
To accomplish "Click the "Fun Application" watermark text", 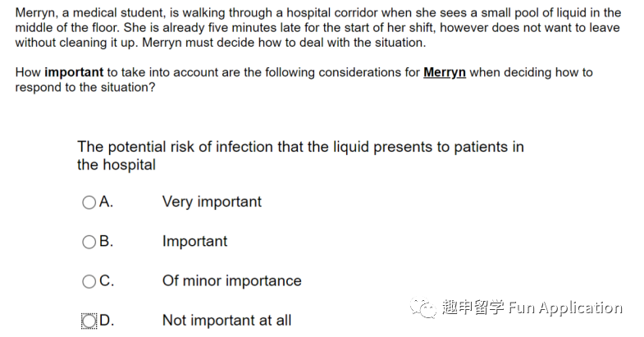I will coord(565,307).
